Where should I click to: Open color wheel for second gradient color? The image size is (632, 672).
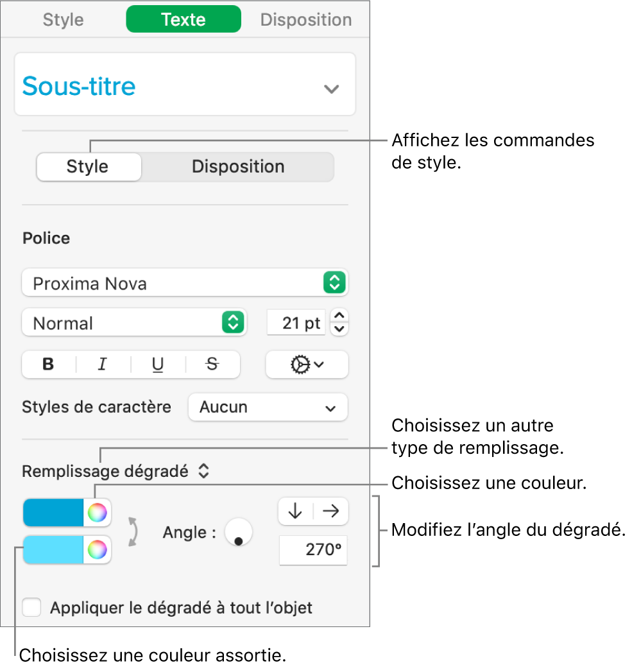[97, 549]
